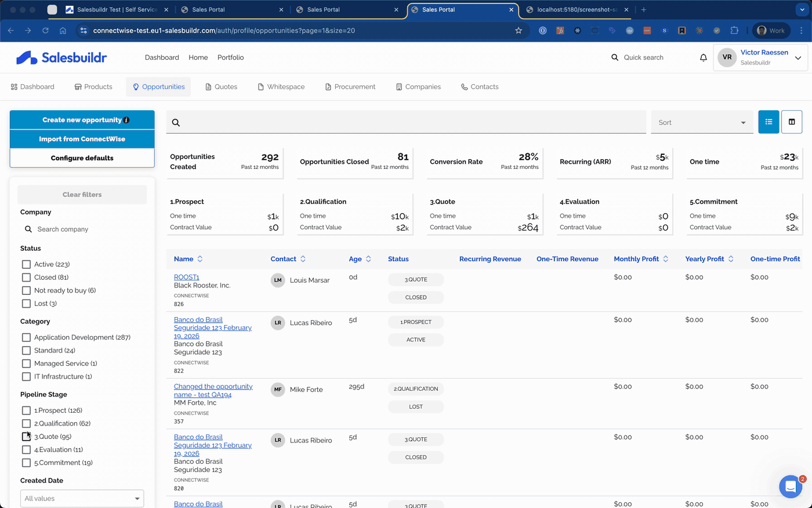This screenshot has height=508, width=812.
Task: Click the site info icon in address bar
Action: click(83, 30)
